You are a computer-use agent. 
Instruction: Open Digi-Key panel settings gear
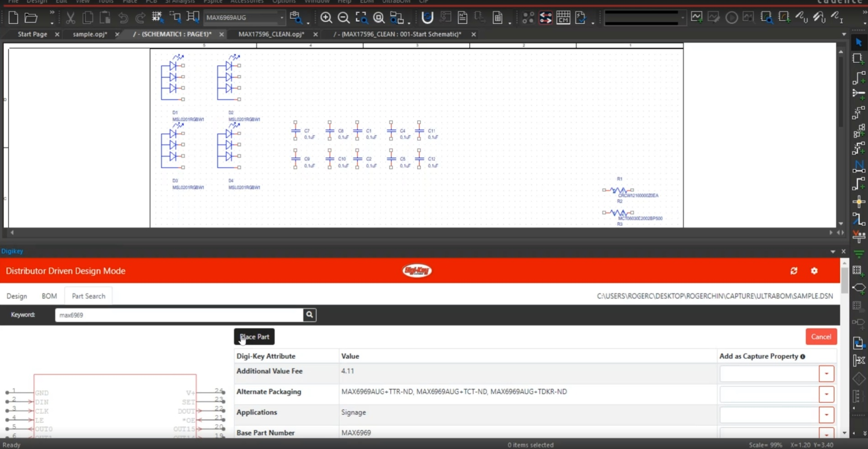tap(814, 271)
